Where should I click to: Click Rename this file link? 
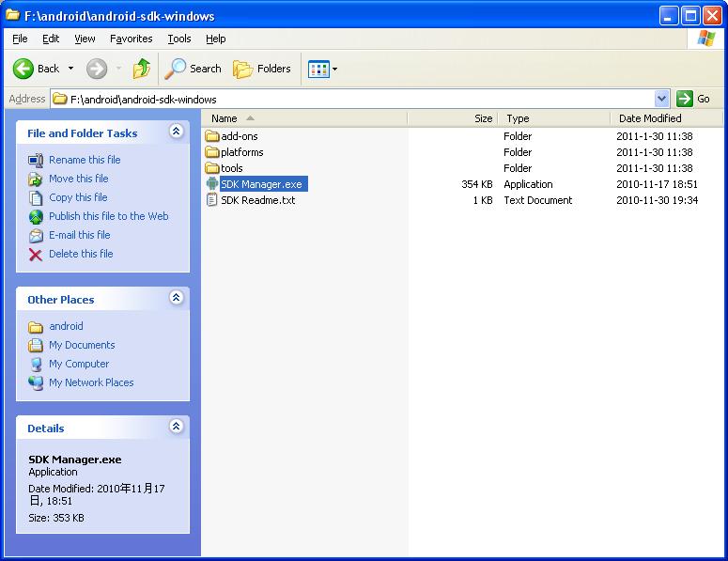pos(85,160)
